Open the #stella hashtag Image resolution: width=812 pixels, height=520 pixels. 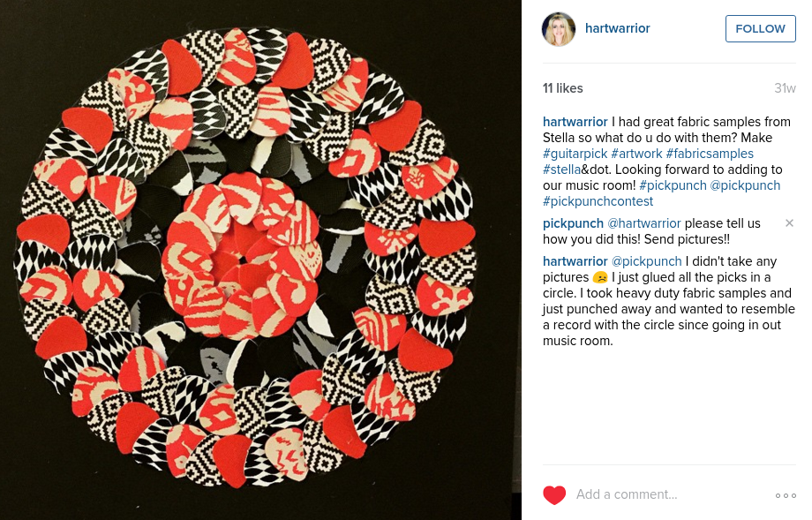pyautogui.click(x=561, y=170)
